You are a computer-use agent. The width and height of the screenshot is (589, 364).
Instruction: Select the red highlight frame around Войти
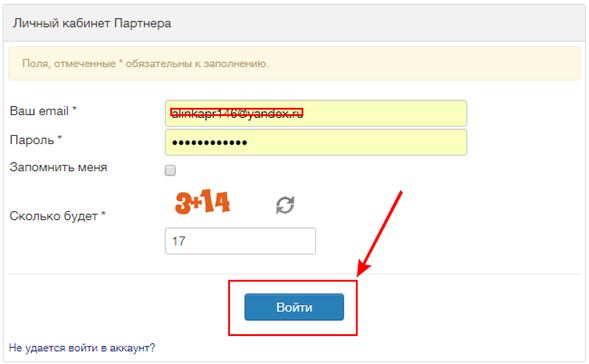pos(293,308)
